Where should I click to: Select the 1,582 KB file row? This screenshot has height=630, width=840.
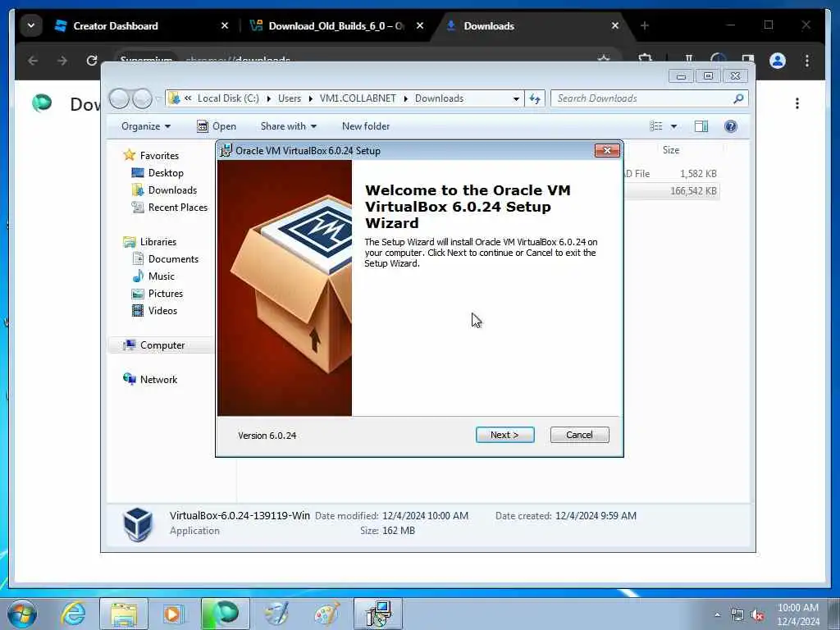(672, 174)
